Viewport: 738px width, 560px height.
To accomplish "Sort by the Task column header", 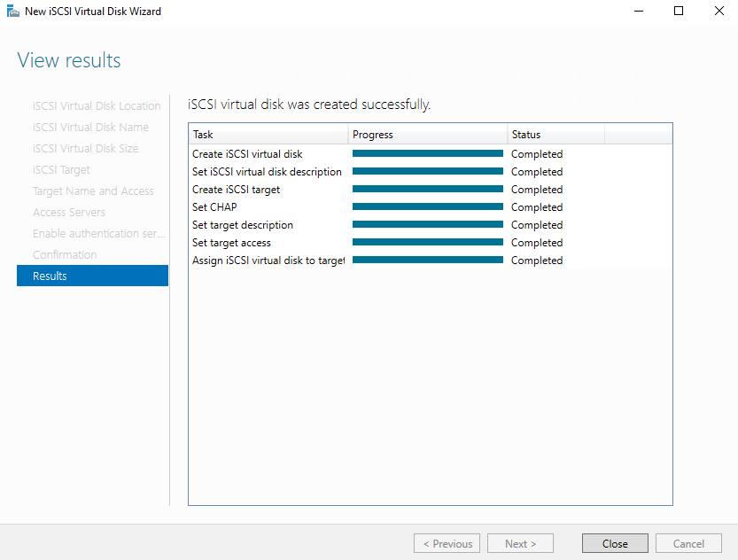I will pos(268,135).
